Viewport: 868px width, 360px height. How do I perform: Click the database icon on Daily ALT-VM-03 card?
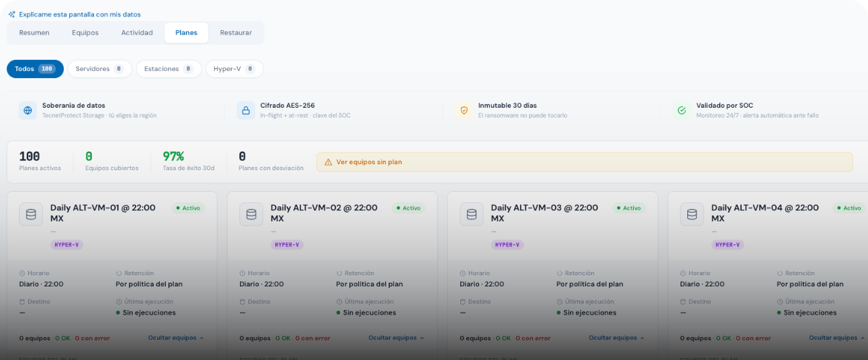[x=471, y=214]
